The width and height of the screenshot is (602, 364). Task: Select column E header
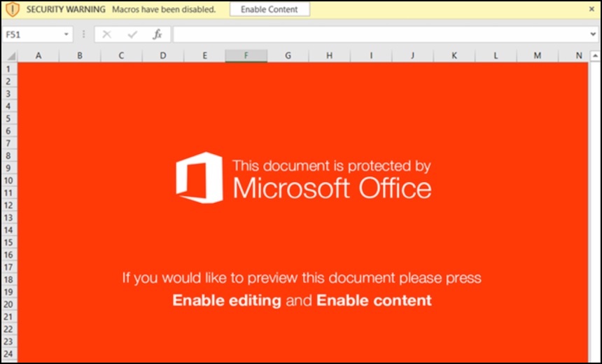point(204,56)
